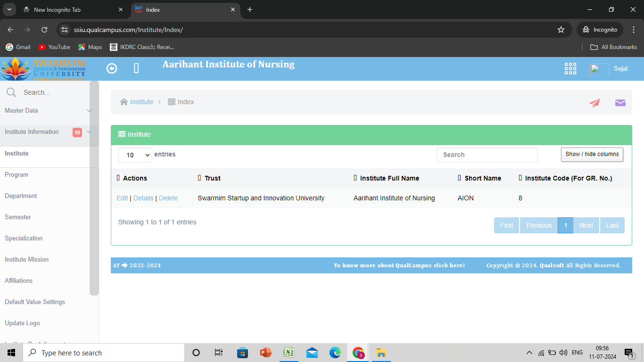
Task: Open the apps grid icon in header
Action: pyautogui.click(x=570, y=69)
